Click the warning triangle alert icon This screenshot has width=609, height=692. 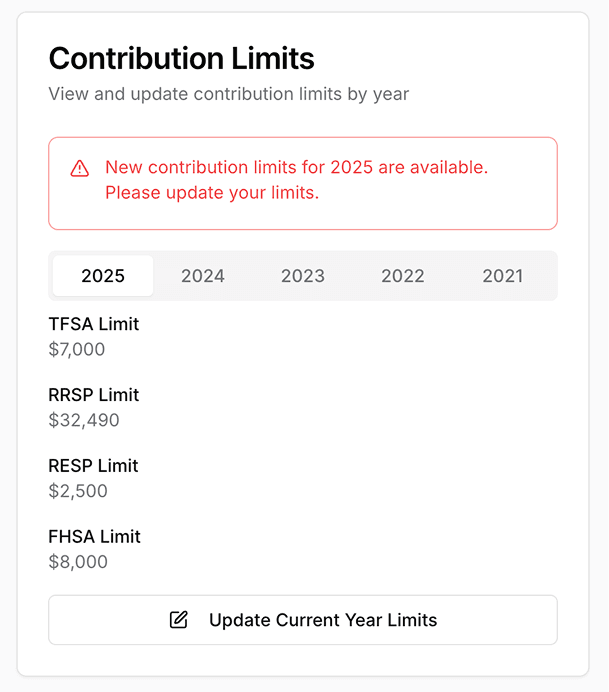click(80, 169)
